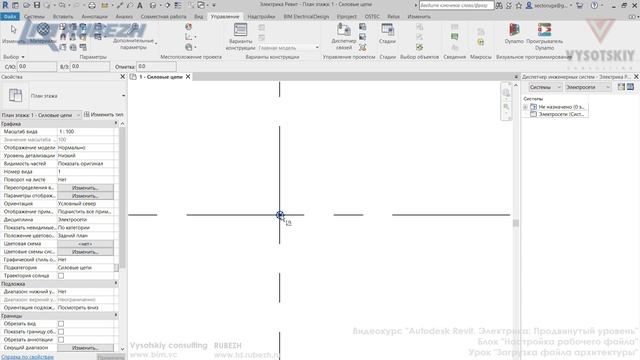Collapse the Границы properties section
640x360 pixels.
coord(116,316)
